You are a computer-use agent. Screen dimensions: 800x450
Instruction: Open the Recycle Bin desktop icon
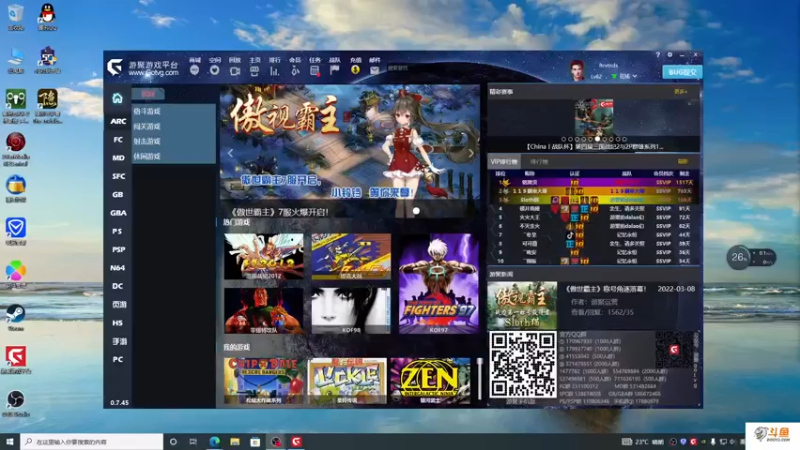pos(16,17)
